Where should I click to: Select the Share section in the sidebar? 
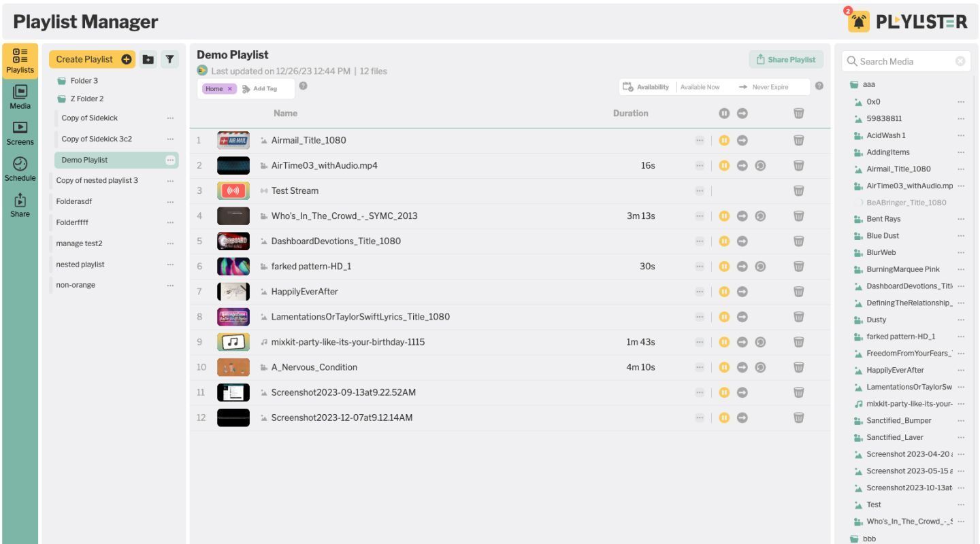coord(20,205)
